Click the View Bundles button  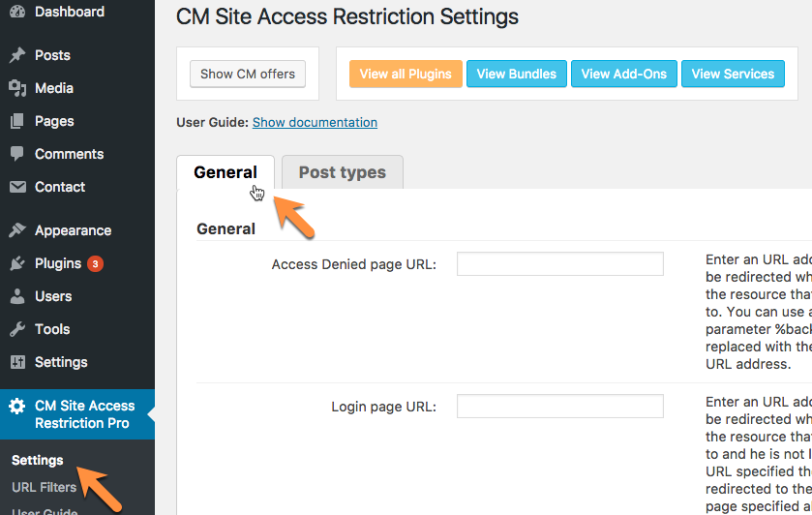coord(516,74)
